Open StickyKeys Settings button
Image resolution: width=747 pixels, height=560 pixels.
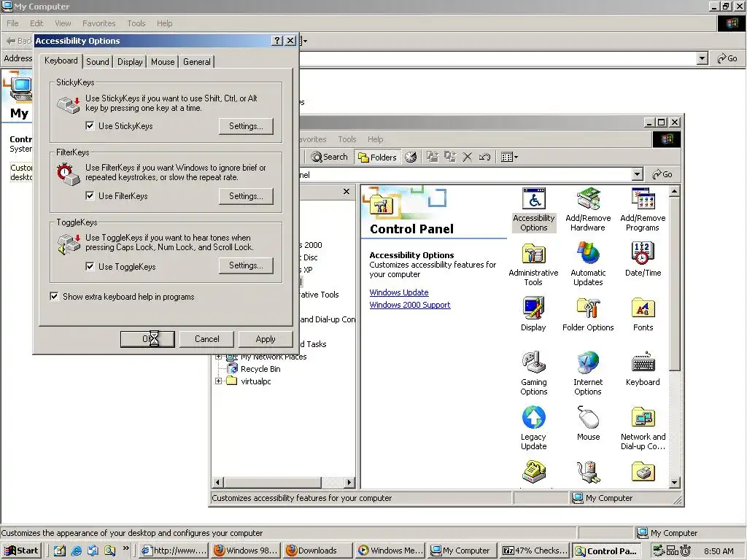pyautogui.click(x=246, y=126)
